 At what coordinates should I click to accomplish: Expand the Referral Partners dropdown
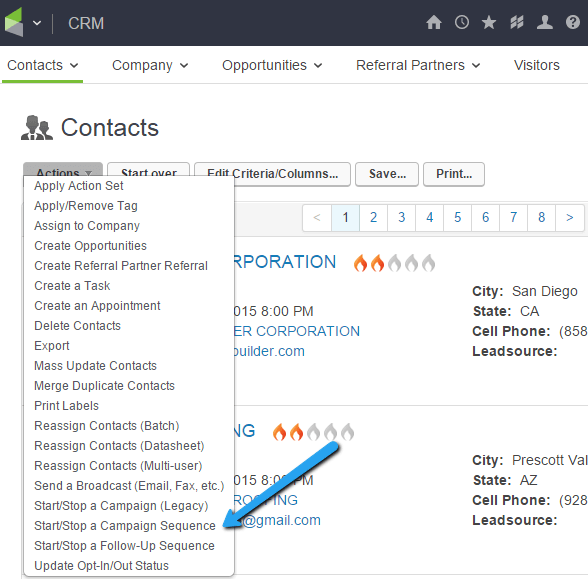pyautogui.click(x=418, y=65)
